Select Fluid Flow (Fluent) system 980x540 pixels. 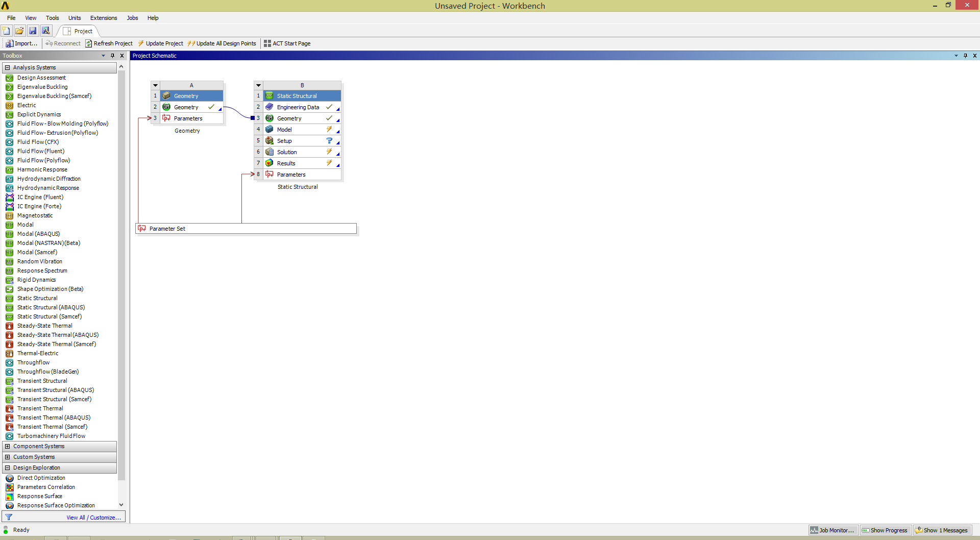tap(41, 151)
